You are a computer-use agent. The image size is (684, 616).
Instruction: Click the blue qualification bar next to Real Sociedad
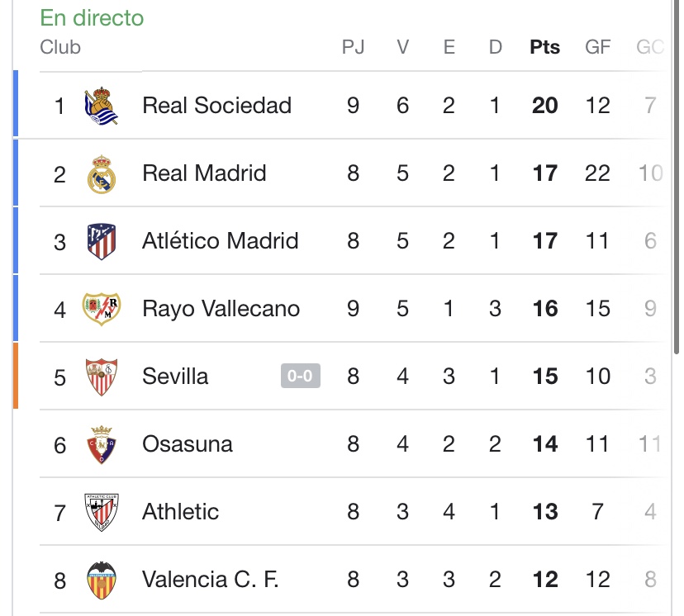tap(14, 105)
